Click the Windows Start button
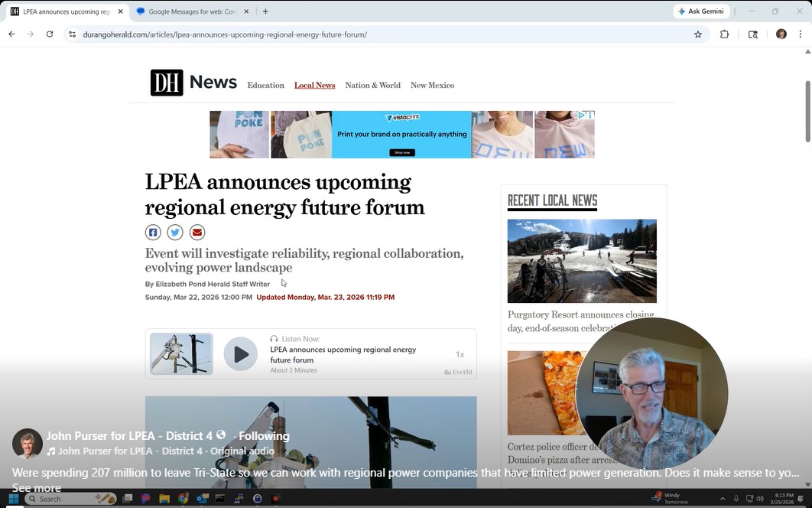This screenshot has width=812, height=508. (x=13, y=499)
